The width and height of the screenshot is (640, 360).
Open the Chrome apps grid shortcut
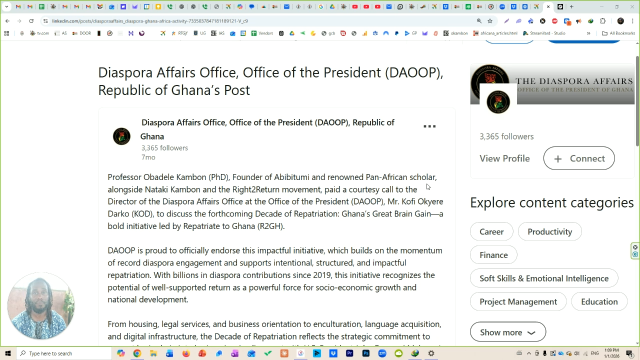(7, 33)
